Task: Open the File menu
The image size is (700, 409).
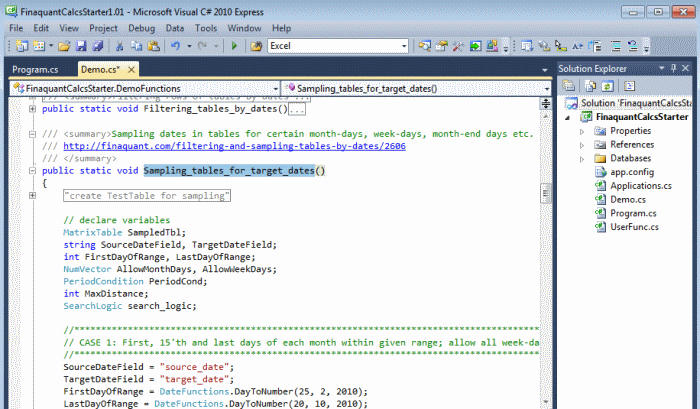Action: (16, 28)
